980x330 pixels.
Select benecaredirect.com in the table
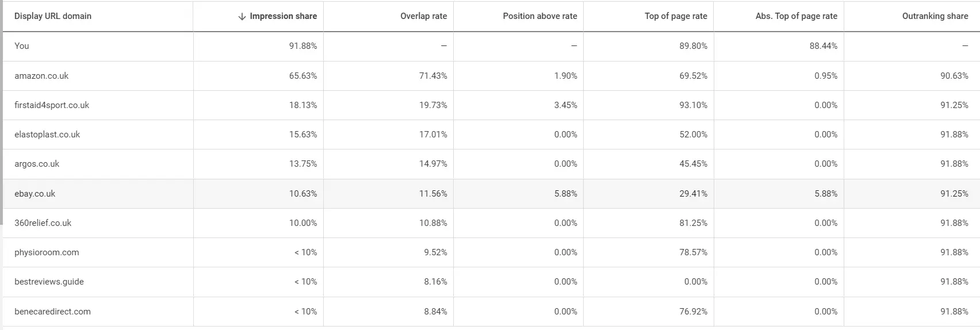tap(52, 312)
